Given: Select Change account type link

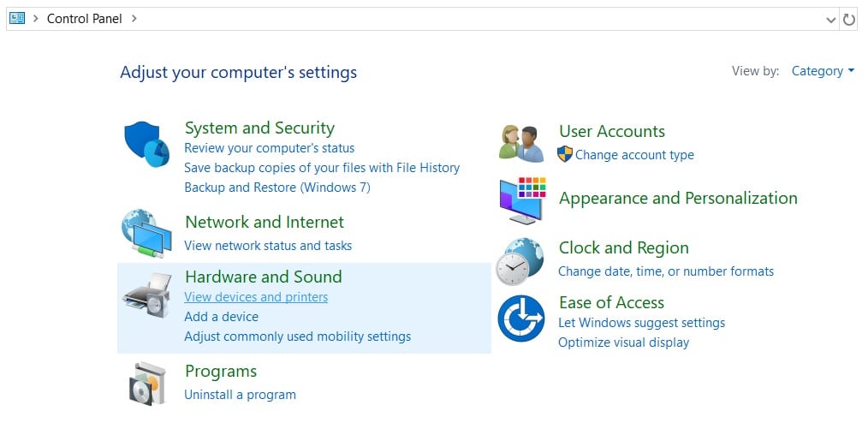Looking at the screenshot, I should (634, 155).
